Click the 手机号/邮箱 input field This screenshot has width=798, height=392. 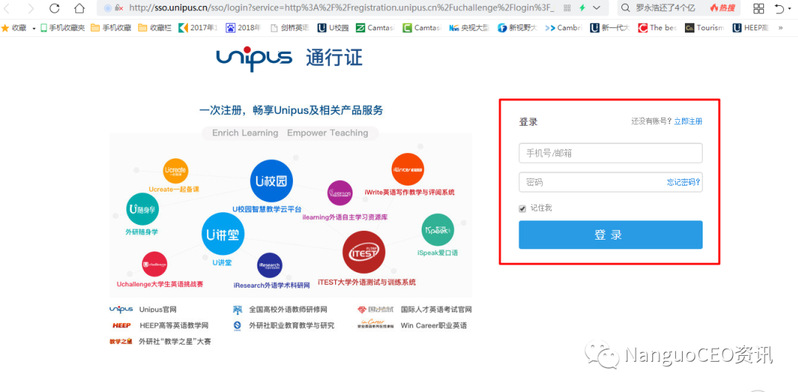(611, 153)
